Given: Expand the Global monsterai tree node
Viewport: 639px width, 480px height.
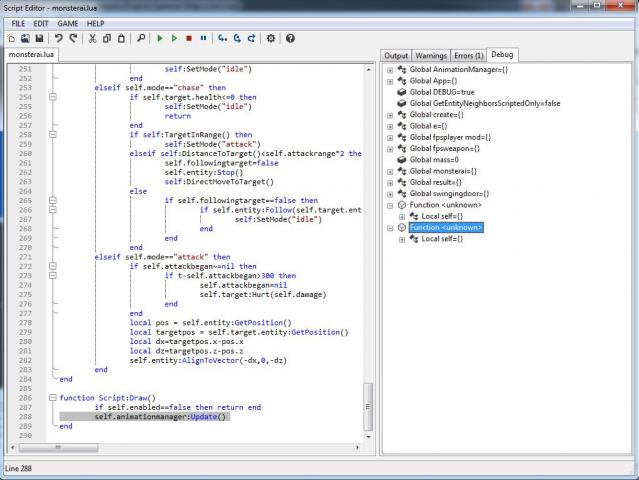Looking at the screenshot, I should 389,171.
